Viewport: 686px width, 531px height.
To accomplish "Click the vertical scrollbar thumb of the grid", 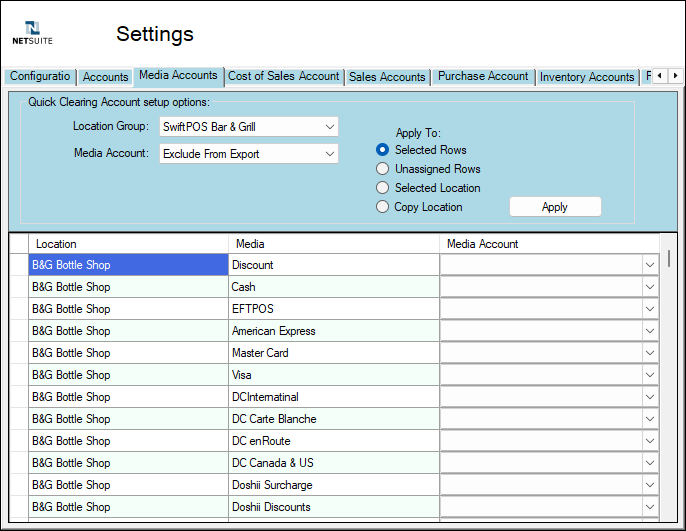I will (669, 259).
